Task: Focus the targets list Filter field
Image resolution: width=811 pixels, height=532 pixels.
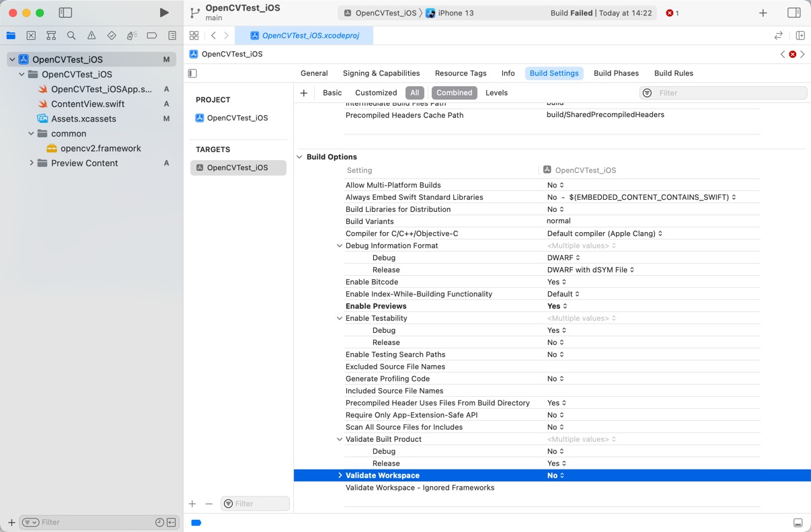Action: point(255,504)
